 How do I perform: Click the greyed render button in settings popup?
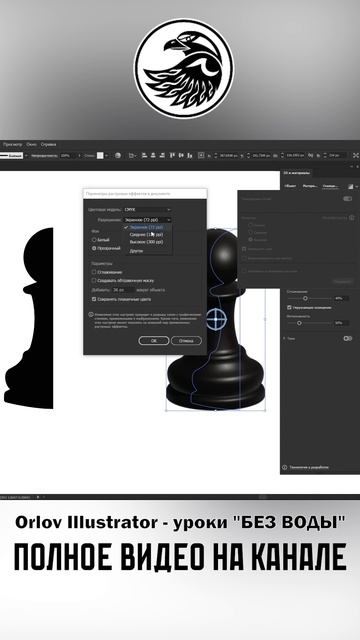coord(342,282)
